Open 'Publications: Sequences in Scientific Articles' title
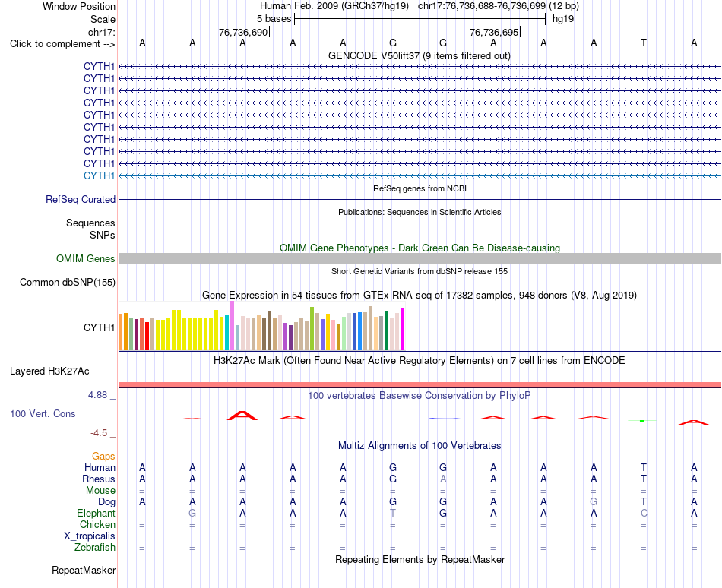The height and width of the screenshot is (588, 722). coord(420,212)
